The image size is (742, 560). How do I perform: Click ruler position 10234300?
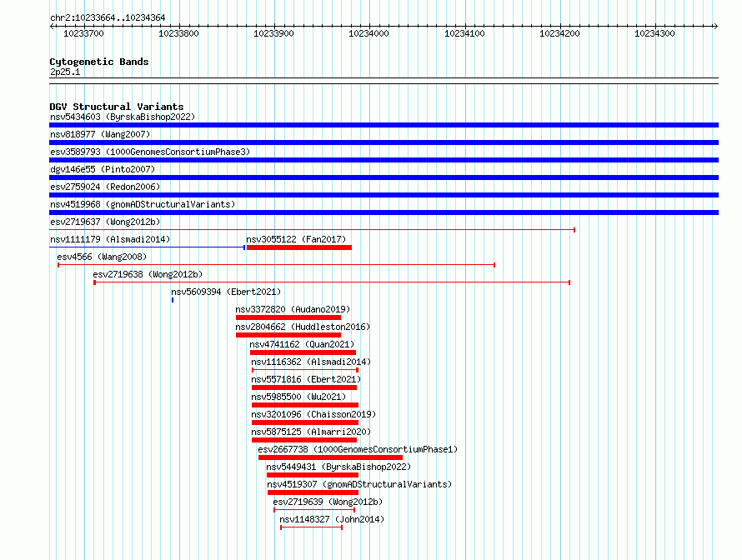[x=654, y=33]
